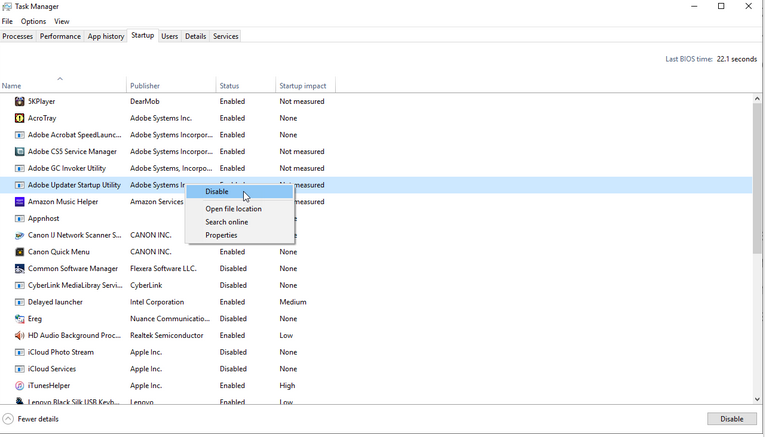The image size is (765, 437).
Task: Click the Nuance Communications publisher cell
Action: (170, 318)
